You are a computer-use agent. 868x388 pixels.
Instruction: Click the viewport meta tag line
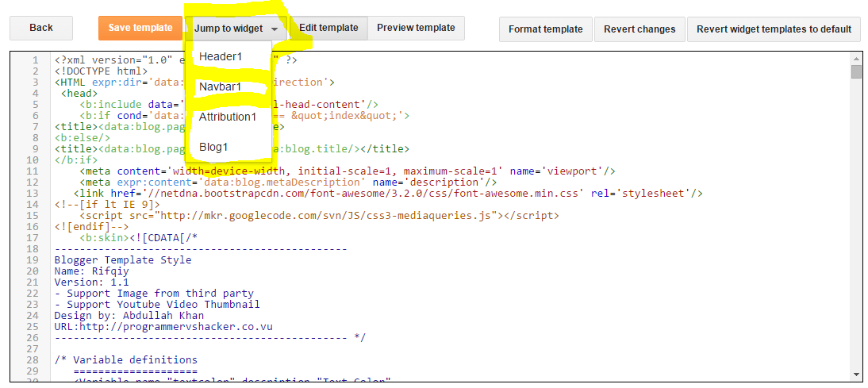coord(347,171)
